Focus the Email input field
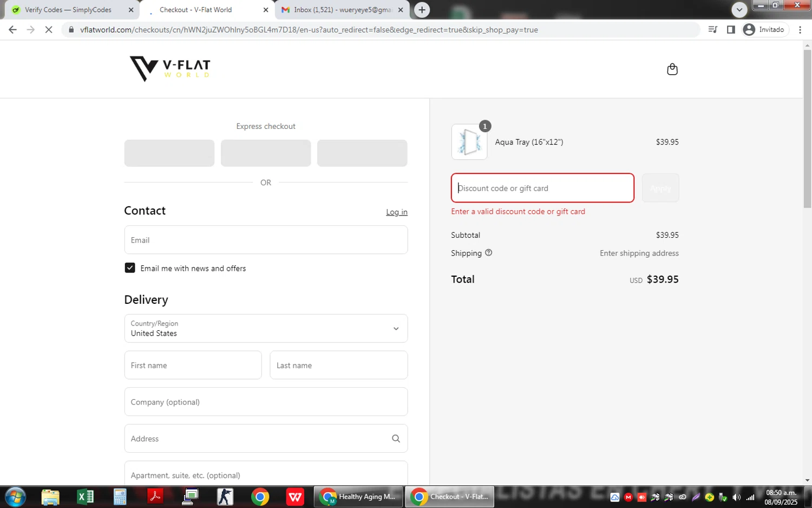The height and width of the screenshot is (508, 812). pyautogui.click(x=266, y=240)
